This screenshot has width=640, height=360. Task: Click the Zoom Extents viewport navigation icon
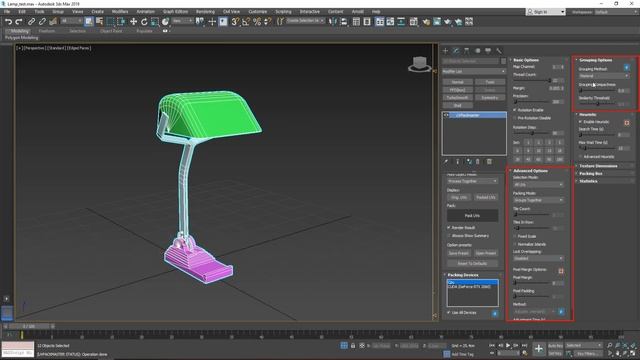(x=625, y=345)
